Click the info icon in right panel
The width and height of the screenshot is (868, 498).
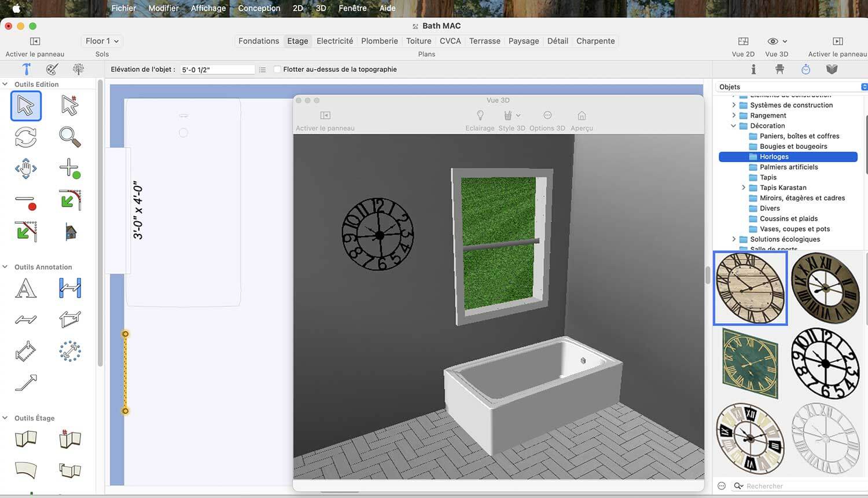(753, 69)
